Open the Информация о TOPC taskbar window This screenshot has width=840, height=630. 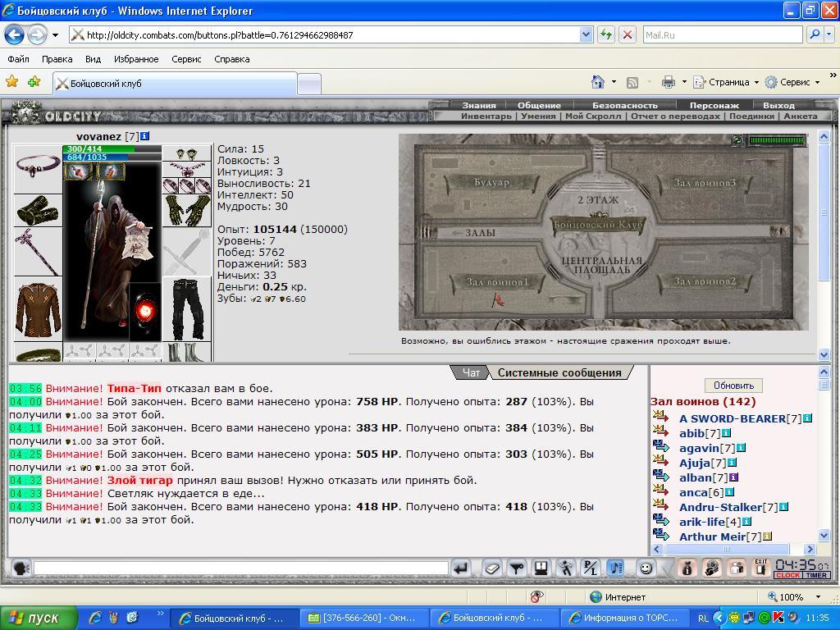pyautogui.click(x=625, y=618)
